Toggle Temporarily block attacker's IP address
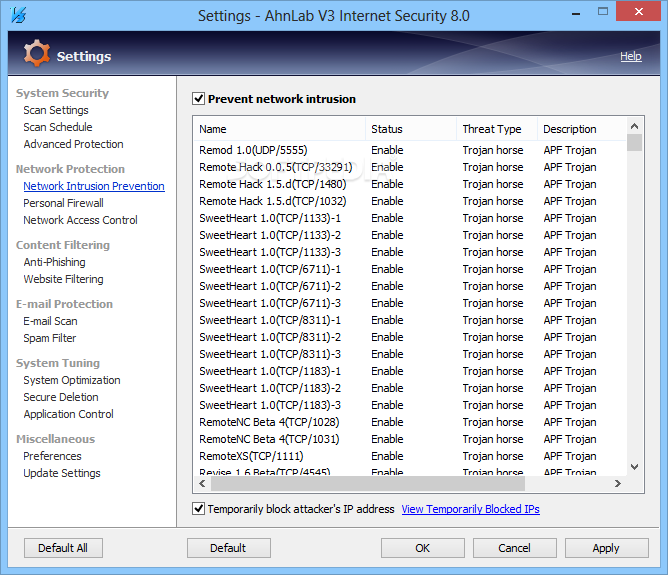This screenshot has height=575, width=668. coord(199,509)
